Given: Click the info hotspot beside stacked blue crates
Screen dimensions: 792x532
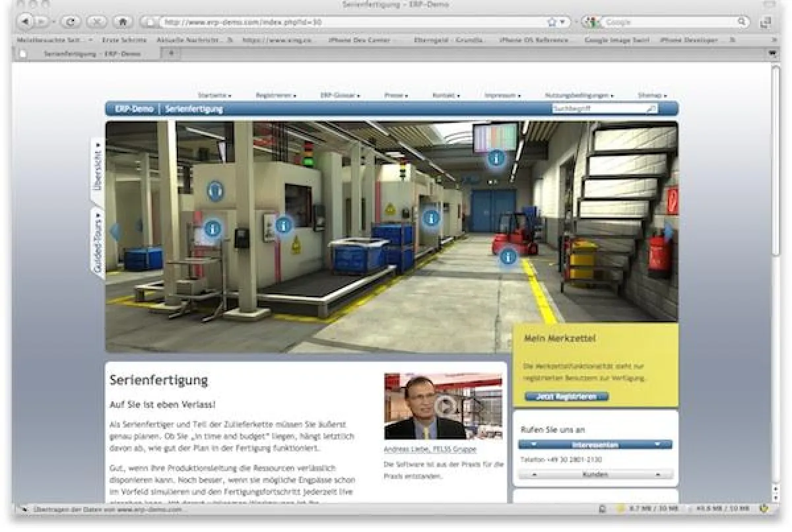Looking at the screenshot, I should (x=431, y=218).
